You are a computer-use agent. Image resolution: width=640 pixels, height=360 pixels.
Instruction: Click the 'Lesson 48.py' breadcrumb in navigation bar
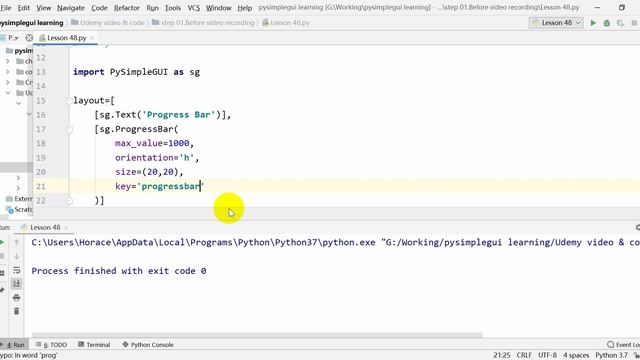pyautogui.click(x=286, y=23)
